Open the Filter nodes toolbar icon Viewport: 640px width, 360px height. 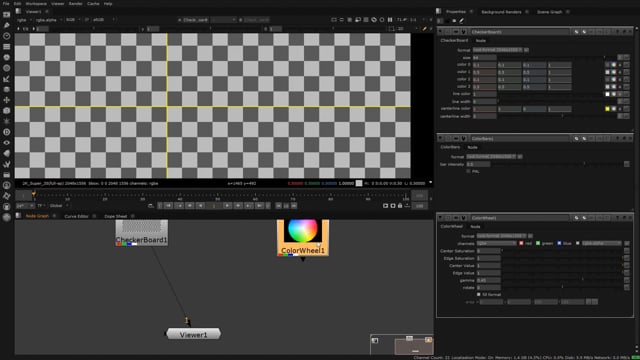point(7,68)
